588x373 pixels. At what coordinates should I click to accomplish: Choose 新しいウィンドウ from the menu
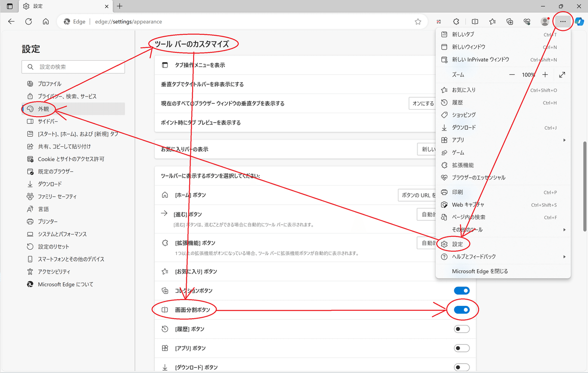tap(503, 47)
